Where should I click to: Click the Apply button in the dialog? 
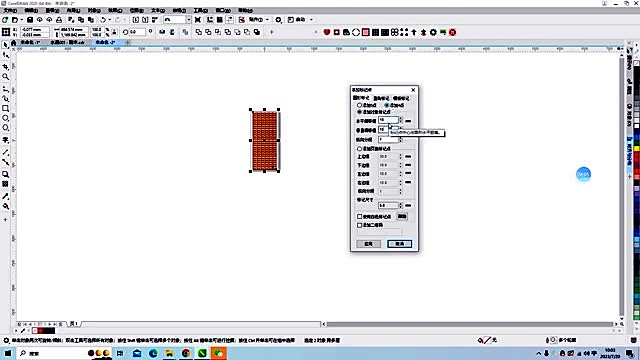coord(369,244)
